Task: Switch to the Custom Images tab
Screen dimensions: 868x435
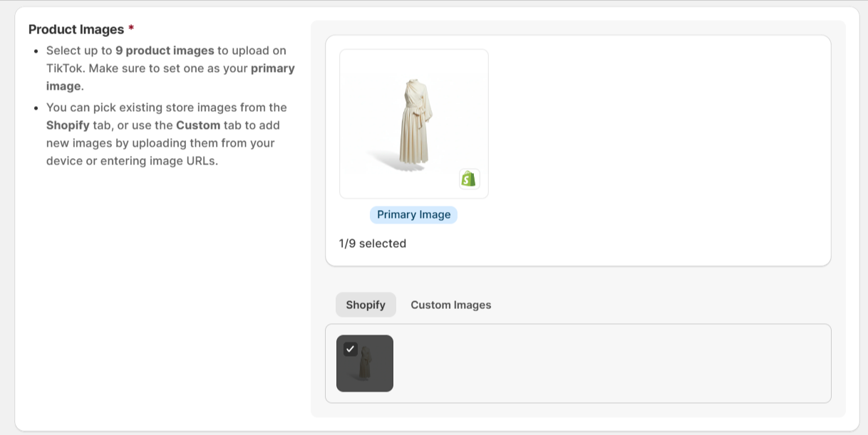Action: point(450,305)
